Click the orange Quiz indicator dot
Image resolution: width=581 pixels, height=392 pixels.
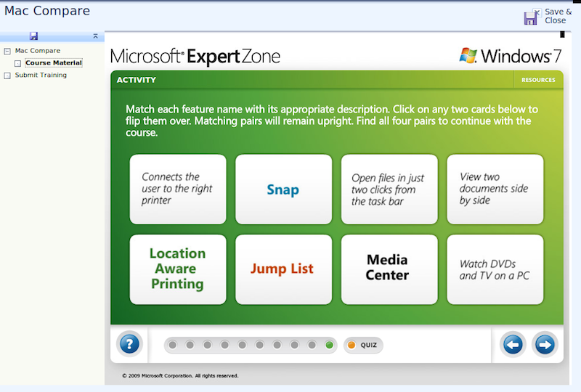click(352, 345)
